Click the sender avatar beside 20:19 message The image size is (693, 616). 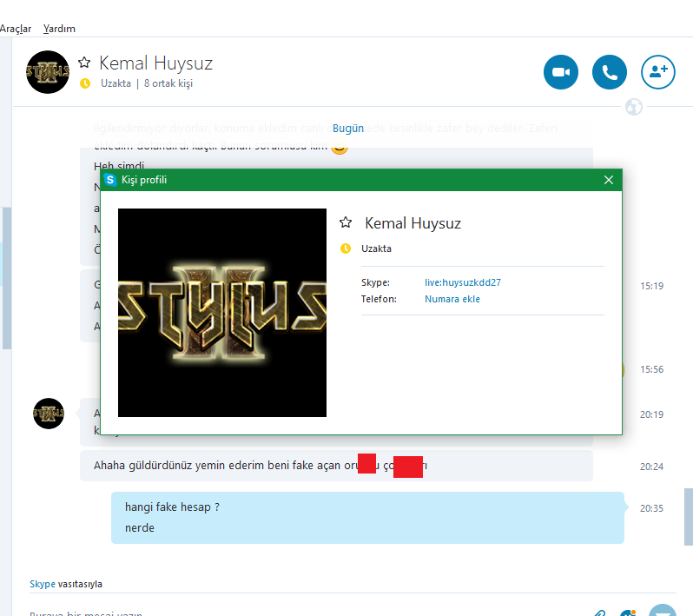click(x=49, y=414)
